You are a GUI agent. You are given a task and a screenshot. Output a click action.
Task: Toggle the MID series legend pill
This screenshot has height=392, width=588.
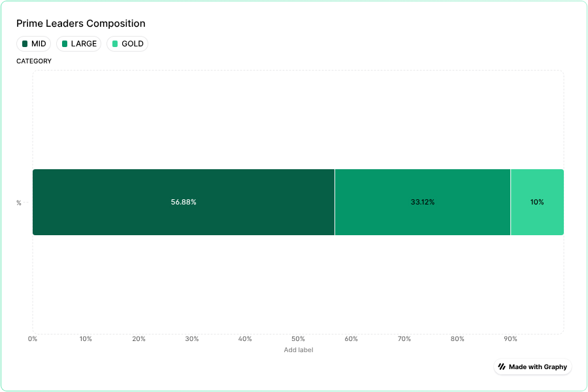click(x=34, y=44)
